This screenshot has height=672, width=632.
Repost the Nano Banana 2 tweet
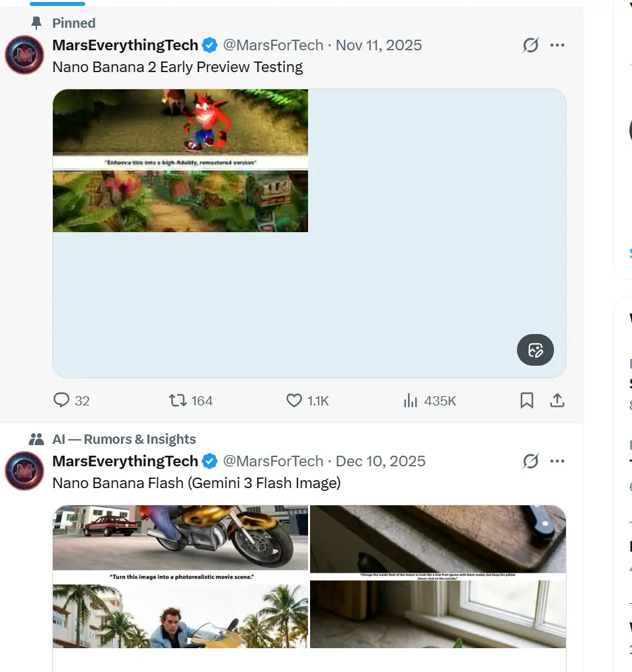(178, 401)
